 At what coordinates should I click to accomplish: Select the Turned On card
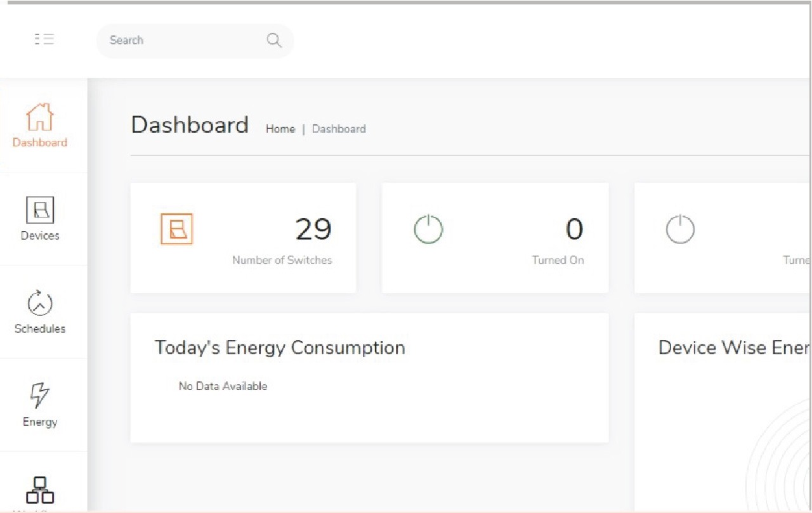[495, 238]
